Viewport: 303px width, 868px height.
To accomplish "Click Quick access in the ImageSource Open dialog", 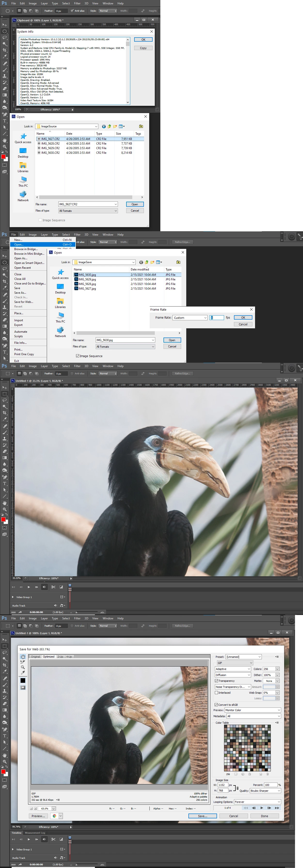I will pos(23,138).
